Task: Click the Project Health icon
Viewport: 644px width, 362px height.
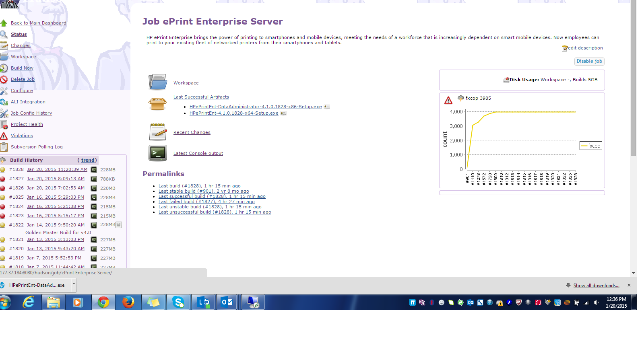Action: tap(4, 124)
